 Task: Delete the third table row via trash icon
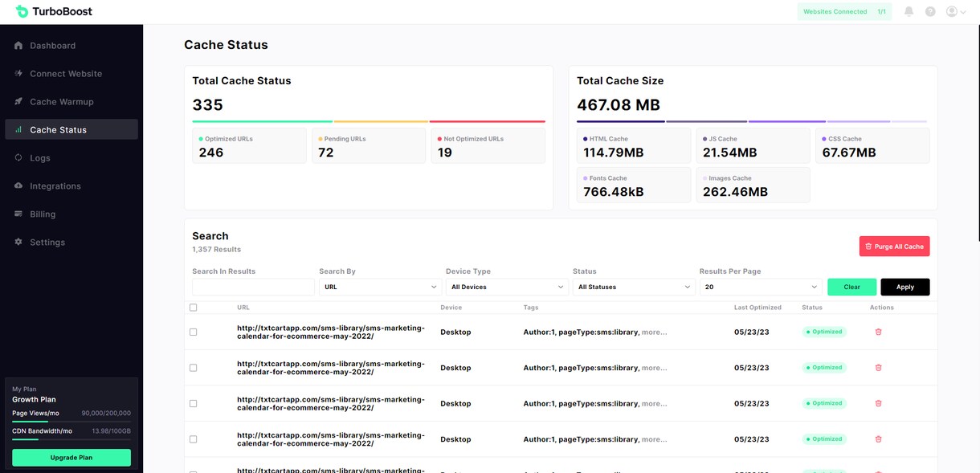tap(878, 403)
